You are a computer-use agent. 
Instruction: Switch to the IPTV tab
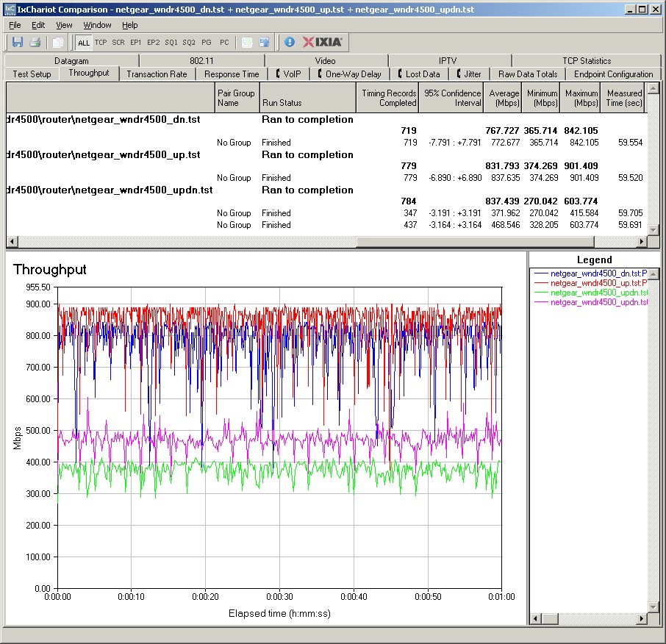tap(448, 61)
